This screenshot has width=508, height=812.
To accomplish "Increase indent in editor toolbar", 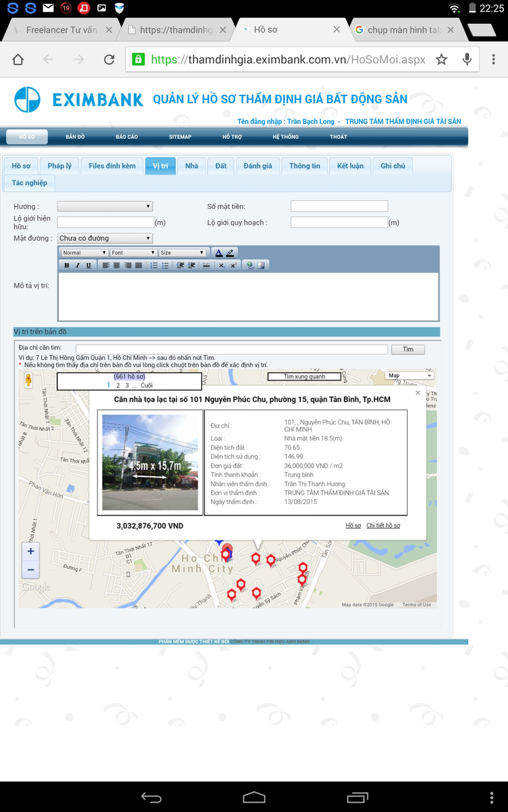I will click(x=191, y=266).
